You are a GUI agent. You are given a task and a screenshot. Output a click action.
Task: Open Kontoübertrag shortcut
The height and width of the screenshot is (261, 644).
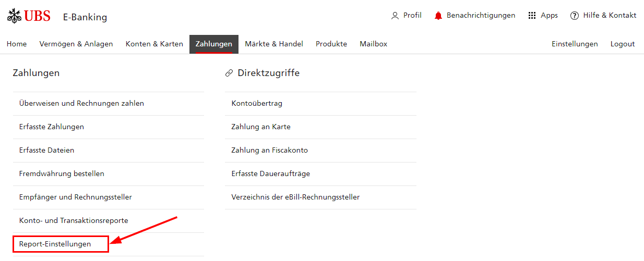320,104
